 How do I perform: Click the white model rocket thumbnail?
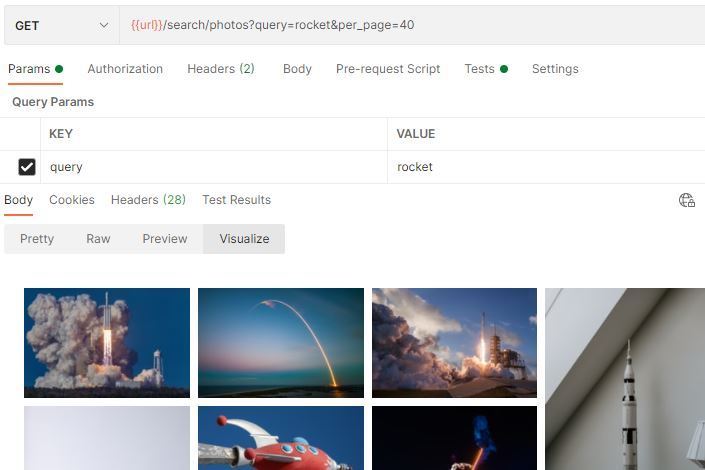tap(625, 379)
